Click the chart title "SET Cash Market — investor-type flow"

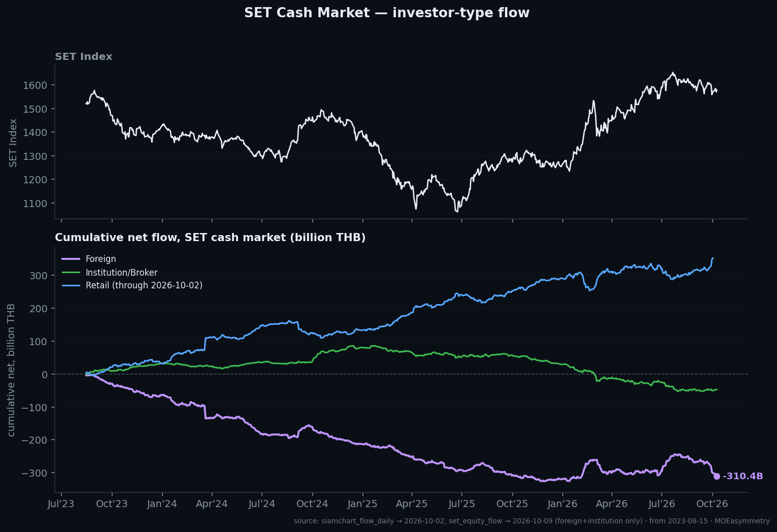(x=387, y=13)
